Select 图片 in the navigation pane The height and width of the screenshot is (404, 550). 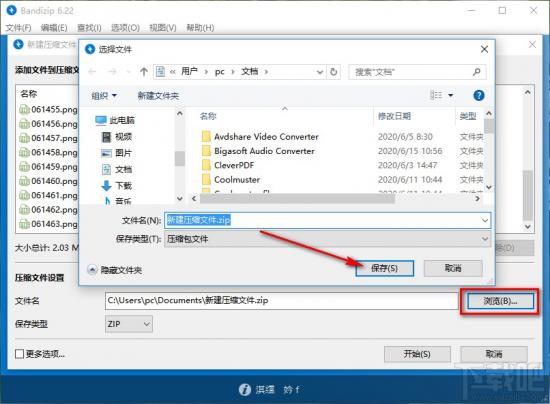(x=117, y=153)
